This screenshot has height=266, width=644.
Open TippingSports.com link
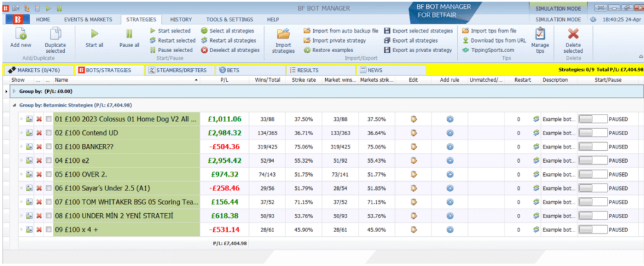(x=487, y=50)
